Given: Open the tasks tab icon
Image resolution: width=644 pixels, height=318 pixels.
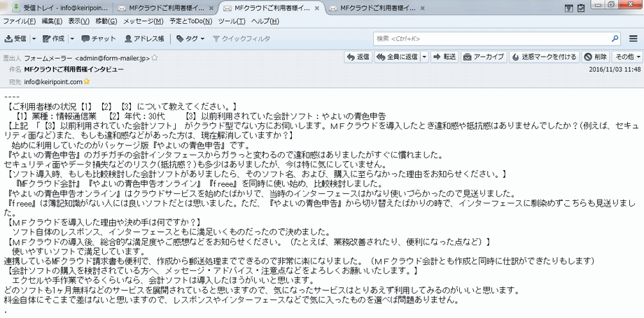Looking at the screenshot, I should (581, 8).
